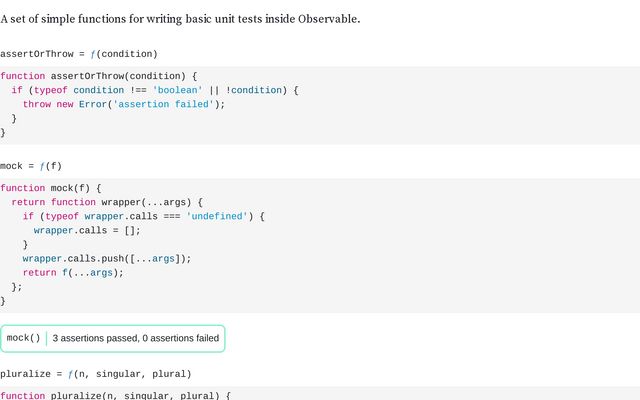
Task: Select the assertOrThrow cell name
Action: [x=37, y=54]
